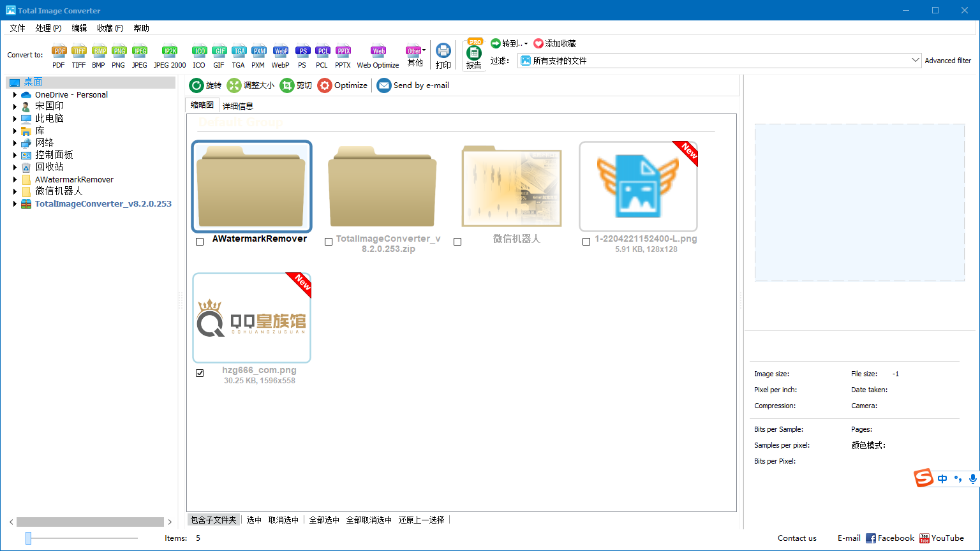Select the TGA format icon
Screen dimensions: 980x551
coord(239,55)
